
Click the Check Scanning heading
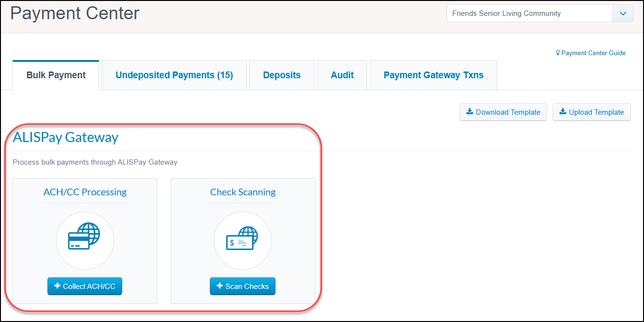pos(243,192)
